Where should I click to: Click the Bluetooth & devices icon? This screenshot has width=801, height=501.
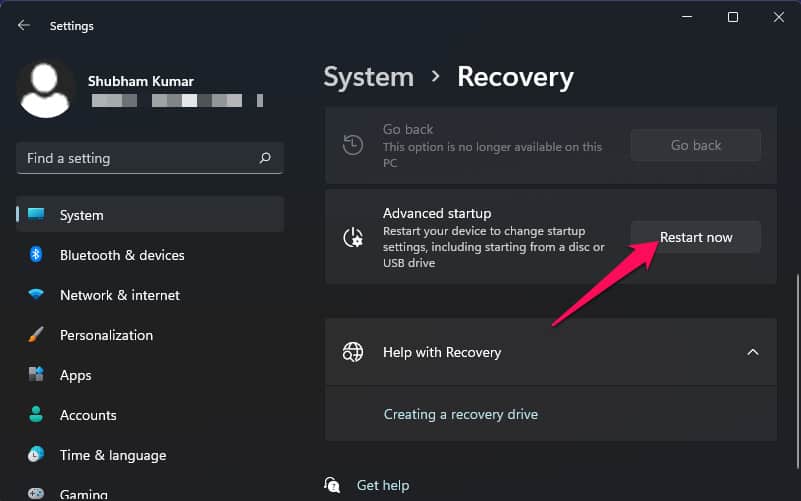coord(36,255)
